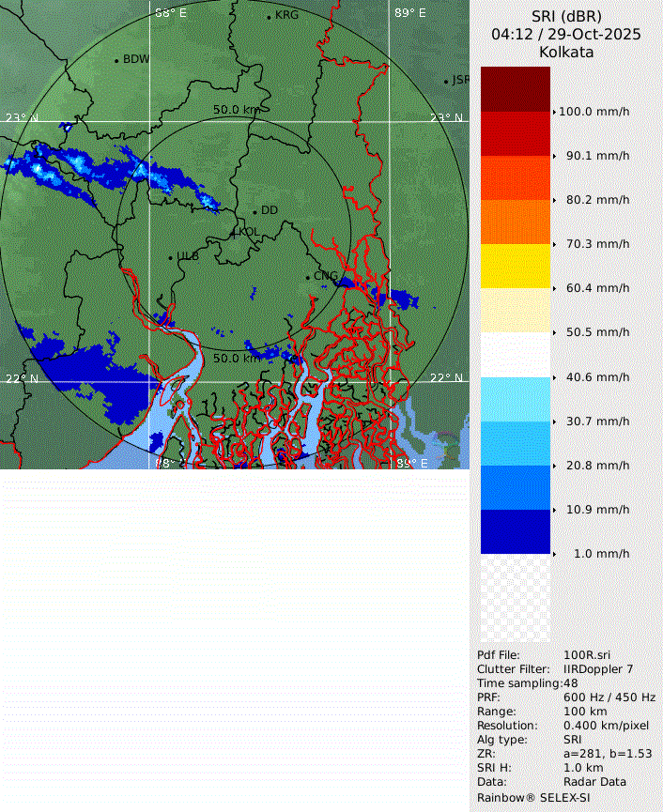The height and width of the screenshot is (812, 663).
Task: Click the 100R.sri Pdf File value
Action: point(590,654)
